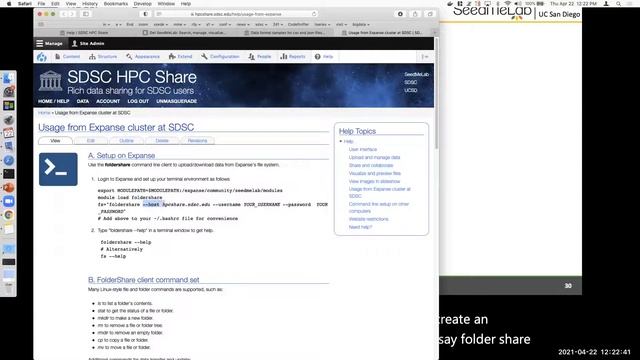Open Zoom app in dock
Viewport: 640px width, 360px height.
(x=9, y=201)
